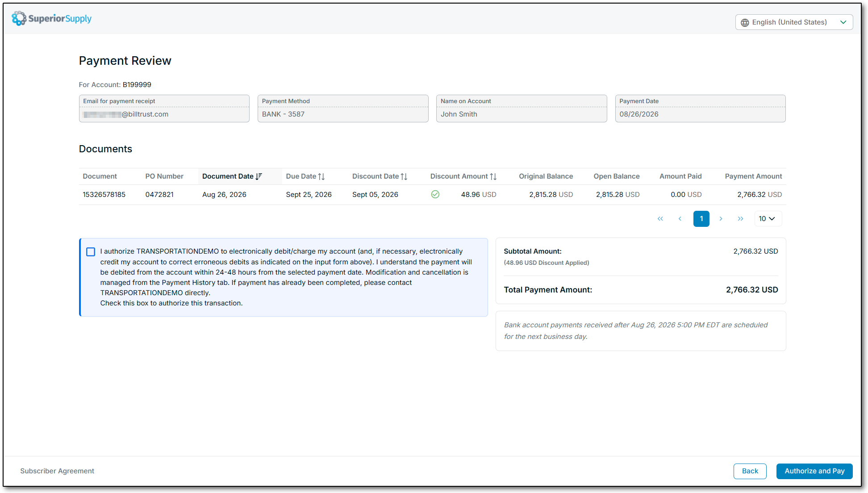Screen dimensions: 868x493
Task: Open the Subscriber Agreement link
Action: [57, 471]
